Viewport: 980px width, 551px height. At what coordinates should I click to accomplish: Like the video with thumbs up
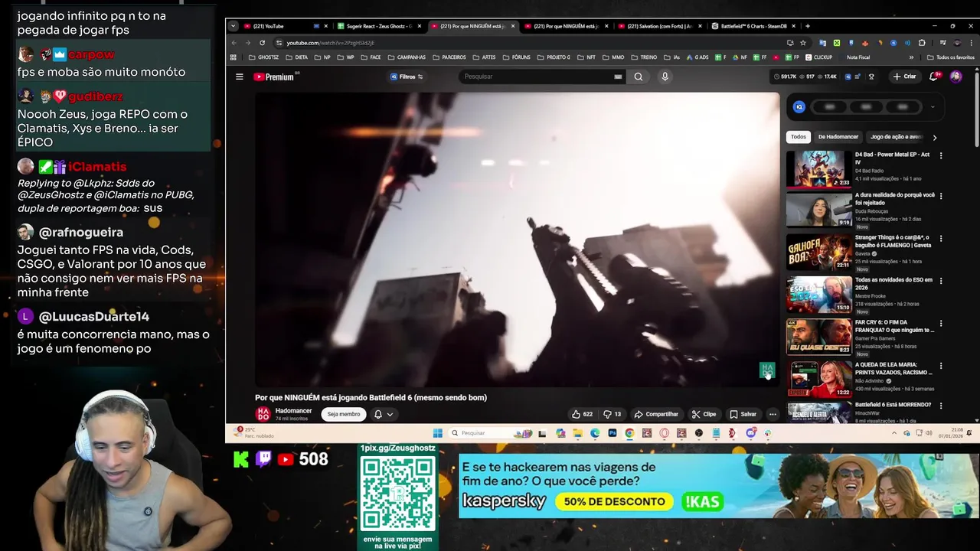(582, 414)
